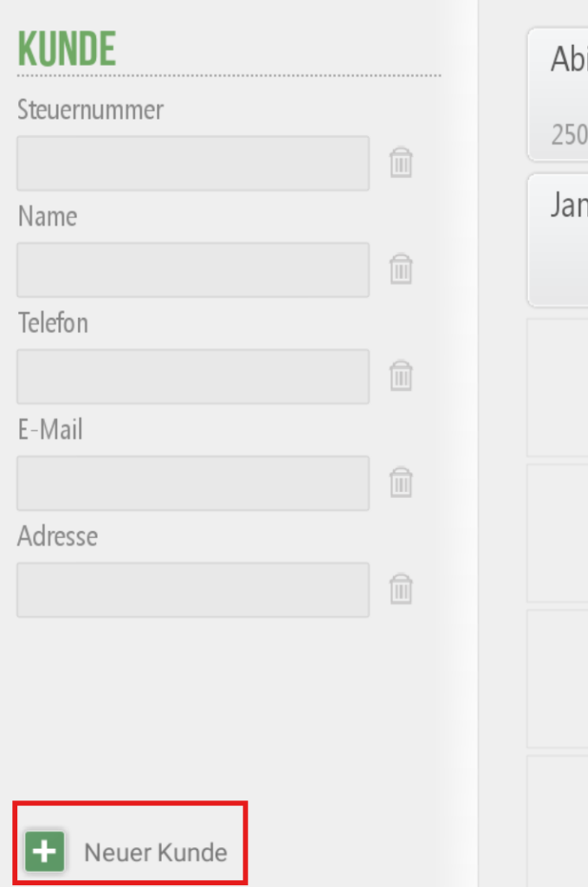Click into the Name input field

point(193,270)
